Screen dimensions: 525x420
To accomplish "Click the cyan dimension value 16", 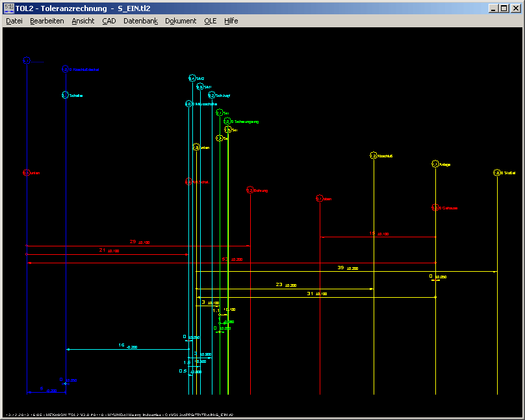I will (122, 345).
